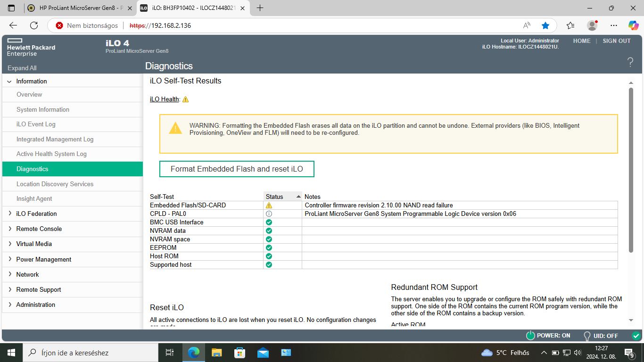
Task: Open the Microsoft Store from the taskbar
Action: pos(239,353)
